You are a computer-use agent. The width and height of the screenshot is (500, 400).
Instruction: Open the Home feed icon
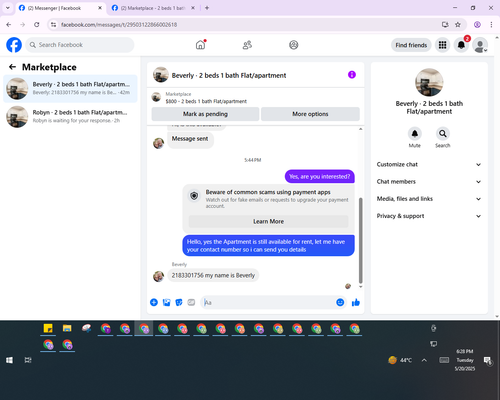200,45
